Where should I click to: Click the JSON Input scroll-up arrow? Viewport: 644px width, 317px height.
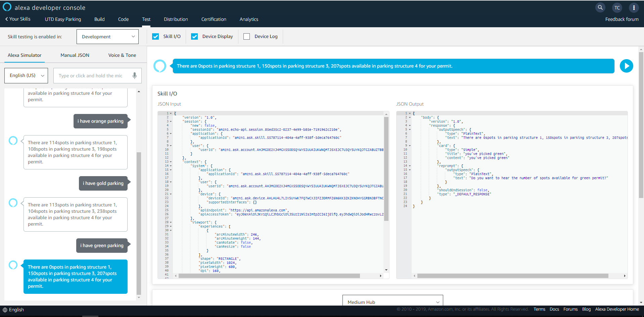386,114
